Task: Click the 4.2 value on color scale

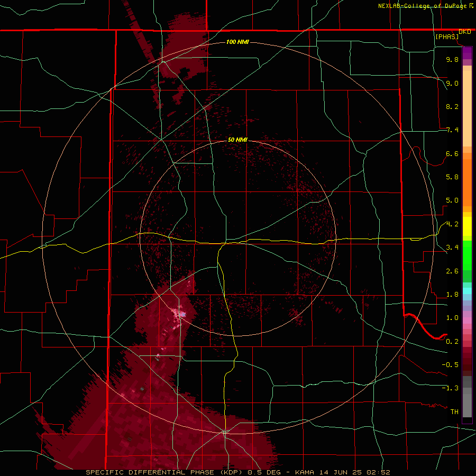Action: coord(452,224)
